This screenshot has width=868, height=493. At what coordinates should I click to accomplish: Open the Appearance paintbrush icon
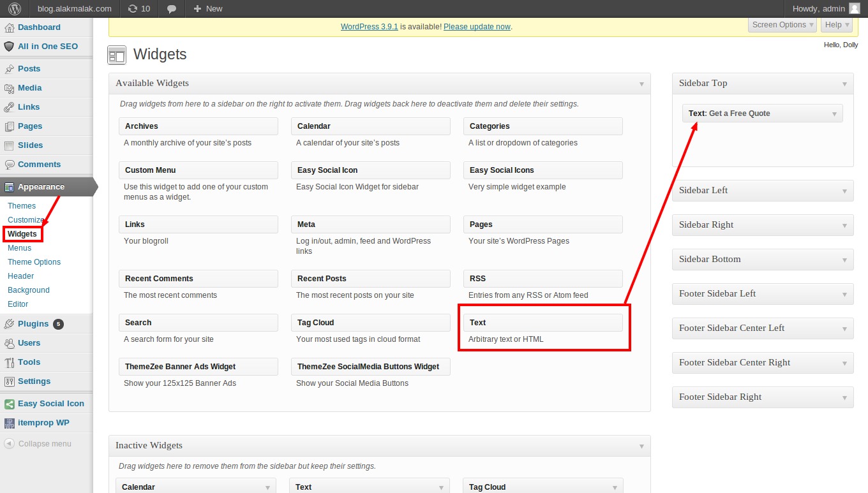coord(9,187)
